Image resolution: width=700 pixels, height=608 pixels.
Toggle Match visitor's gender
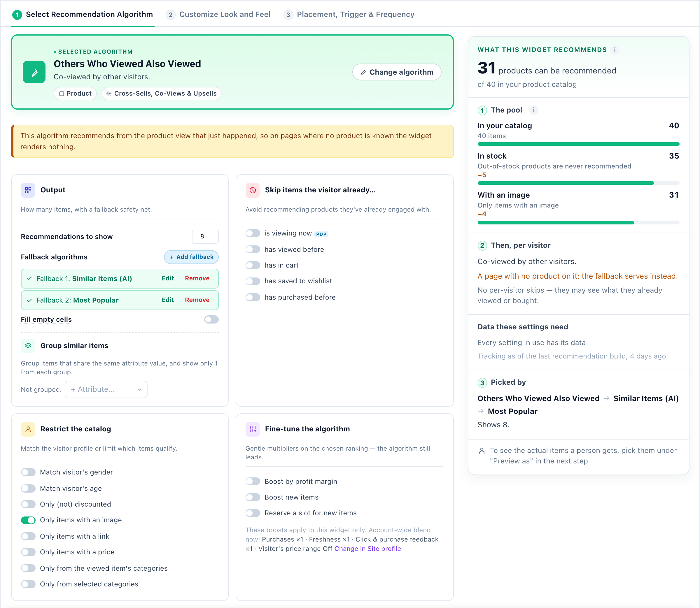28,472
